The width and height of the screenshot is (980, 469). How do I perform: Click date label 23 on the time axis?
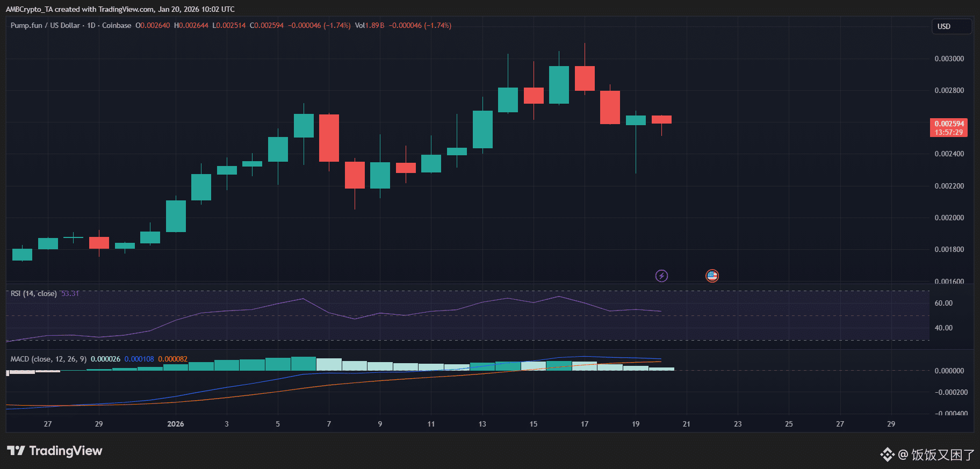[738, 424]
